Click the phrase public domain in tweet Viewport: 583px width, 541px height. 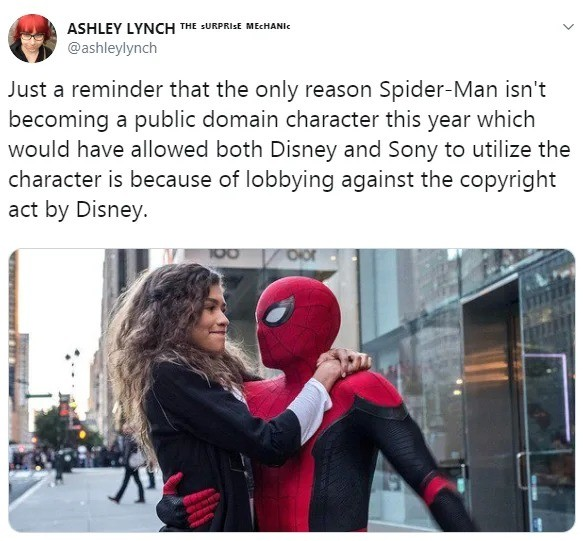206,120
